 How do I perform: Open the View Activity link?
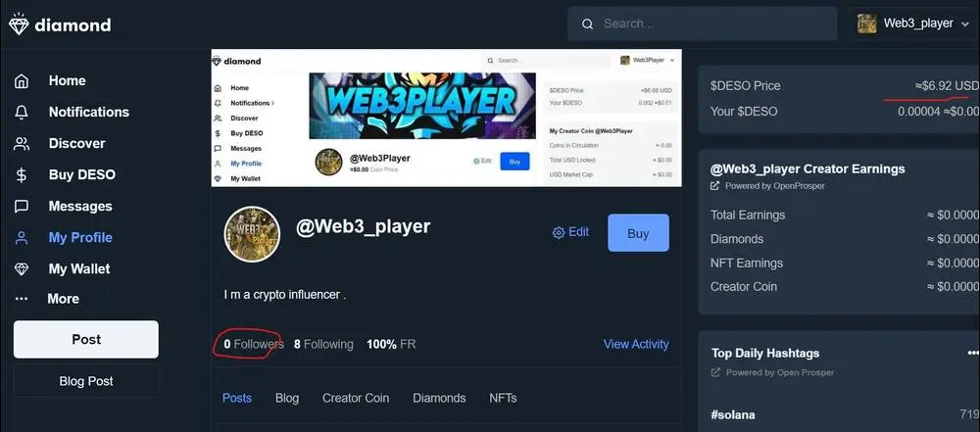(x=636, y=345)
